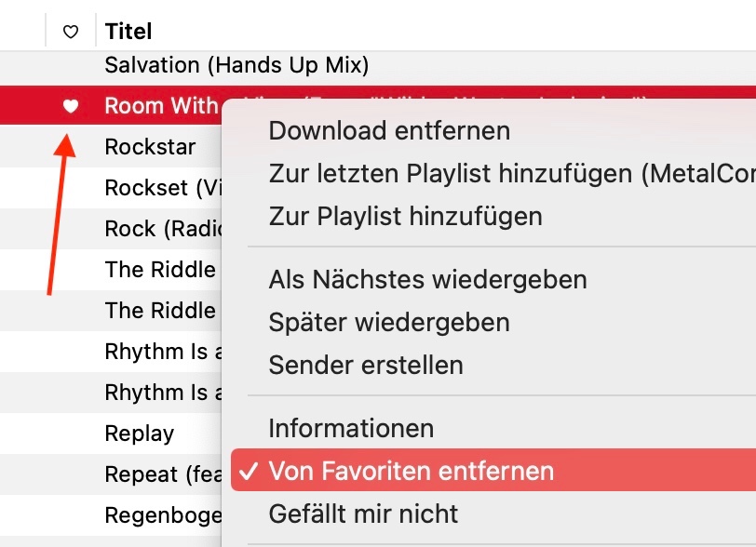Viewport: 756px width, 547px height.
Task: Toggle favorite heart on Room With row
Action: pyautogui.click(x=70, y=106)
